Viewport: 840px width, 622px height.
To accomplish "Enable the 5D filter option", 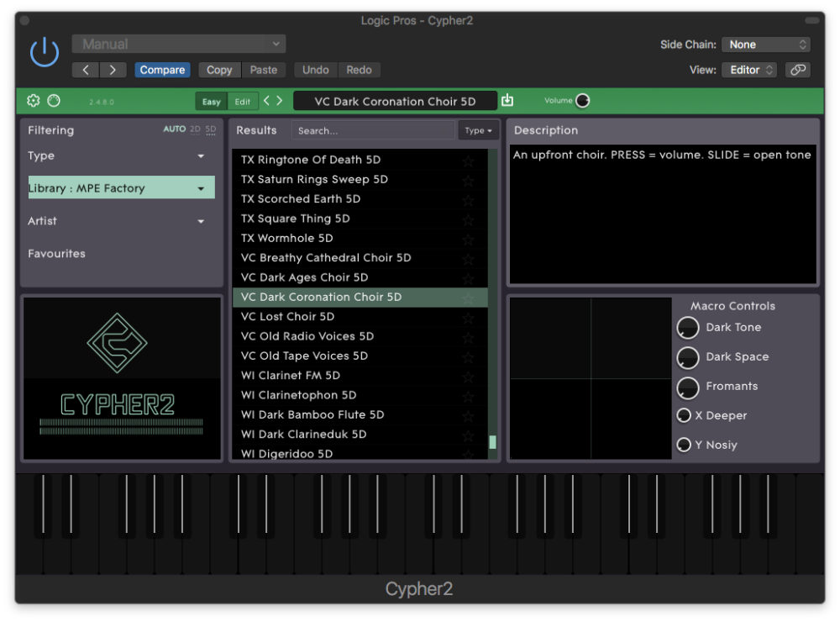I will coord(211,129).
